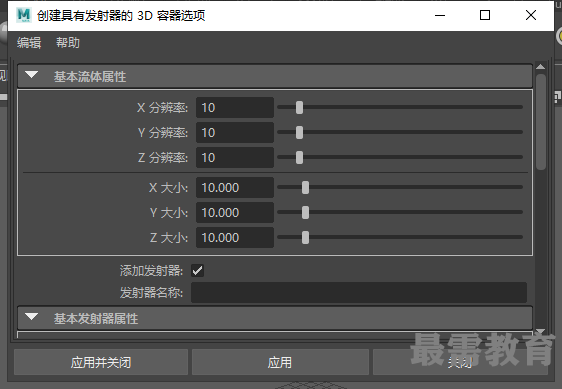562x389 pixels.
Task: Click the Y 大小 slider handle
Action: 305,212
